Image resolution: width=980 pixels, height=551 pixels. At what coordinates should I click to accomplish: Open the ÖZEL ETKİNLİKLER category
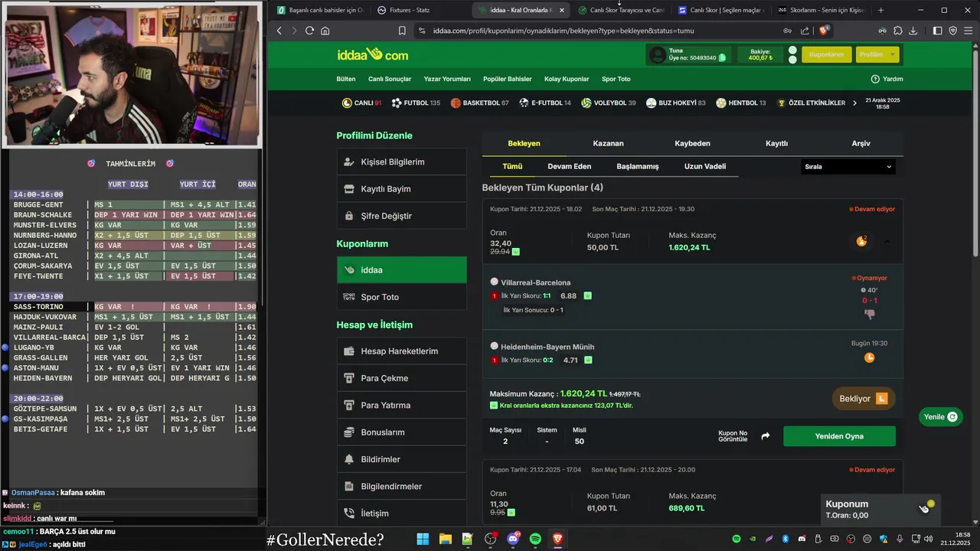pos(811,103)
